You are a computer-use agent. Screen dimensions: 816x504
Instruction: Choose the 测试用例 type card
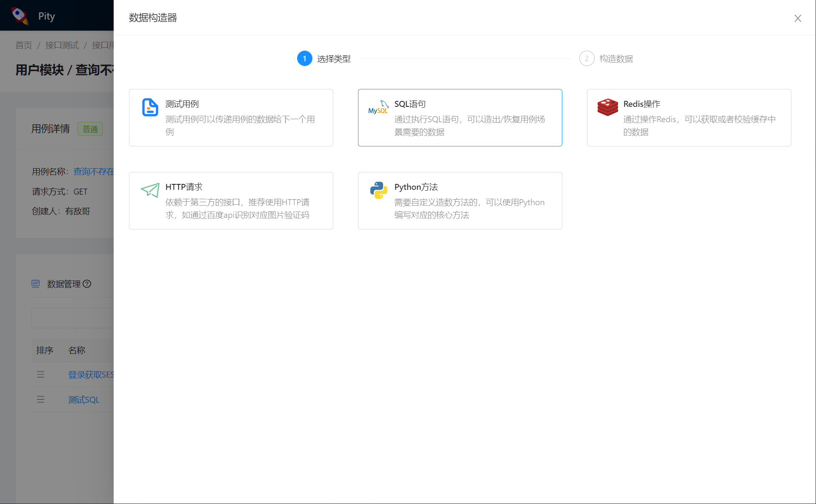(231, 117)
